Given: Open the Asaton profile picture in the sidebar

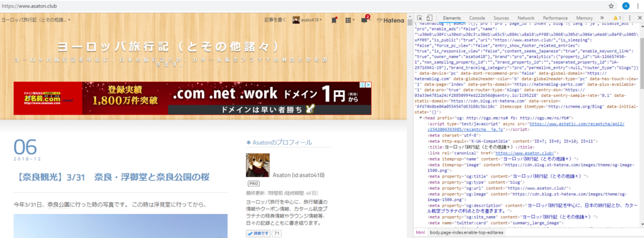Looking at the screenshot, I should pos(257,165).
